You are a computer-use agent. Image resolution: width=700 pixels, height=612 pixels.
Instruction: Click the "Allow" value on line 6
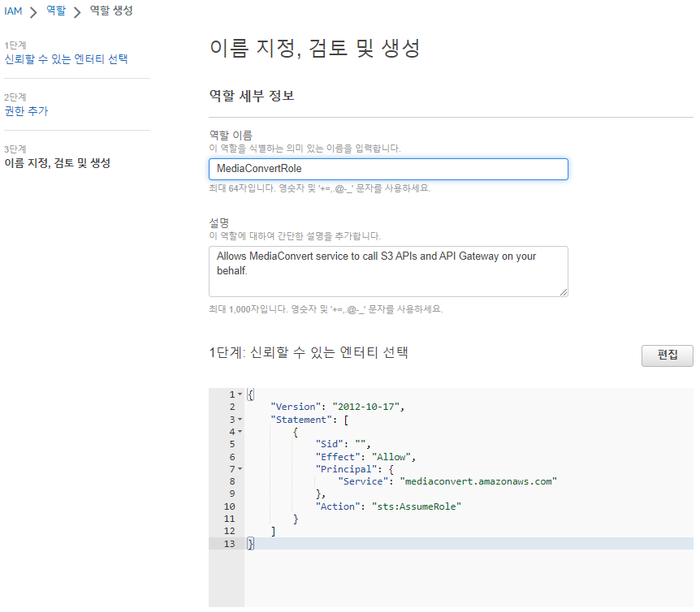[391, 457]
